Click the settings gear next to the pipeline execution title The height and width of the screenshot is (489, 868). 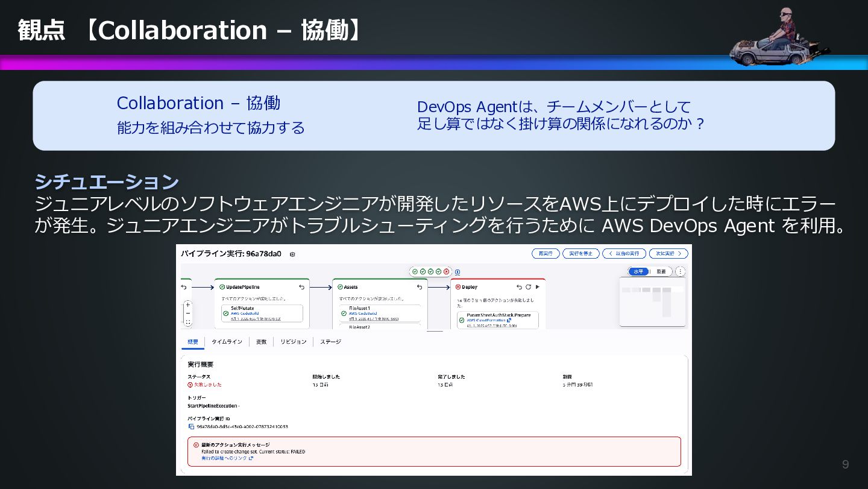[x=292, y=254]
